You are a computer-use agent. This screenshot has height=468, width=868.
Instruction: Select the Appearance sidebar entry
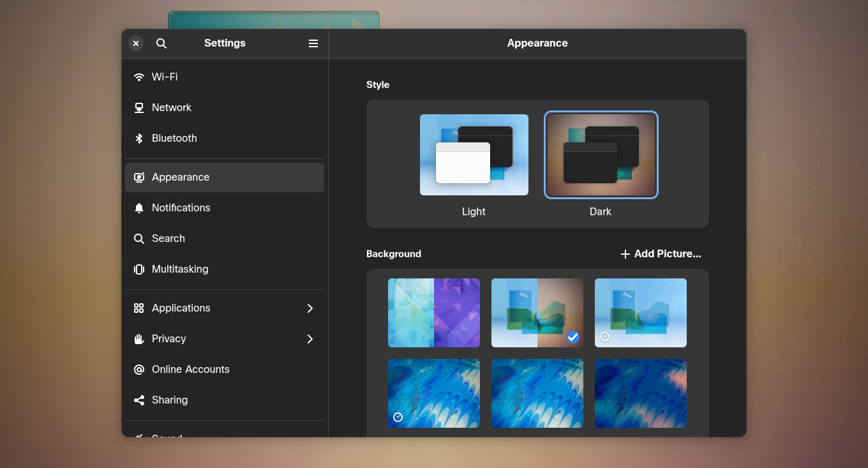tap(225, 177)
